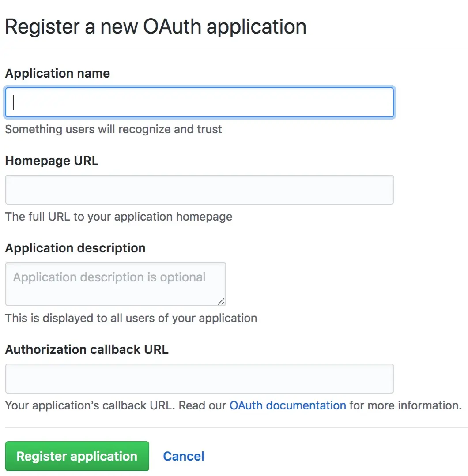The image size is (468, 476).
Task: Click the description textarea resize handle
Action: (x=221, y=301)
